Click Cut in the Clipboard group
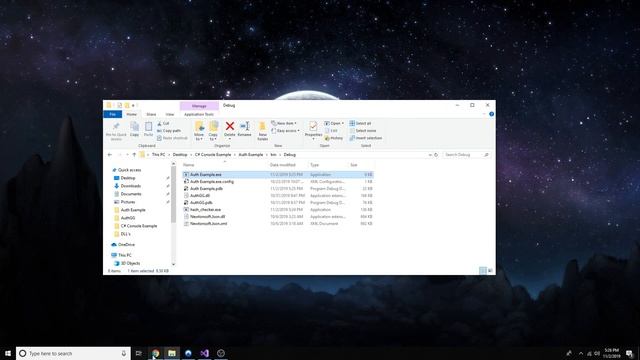Viewport: 640px width, 360px height. click(x=163, y=123)
